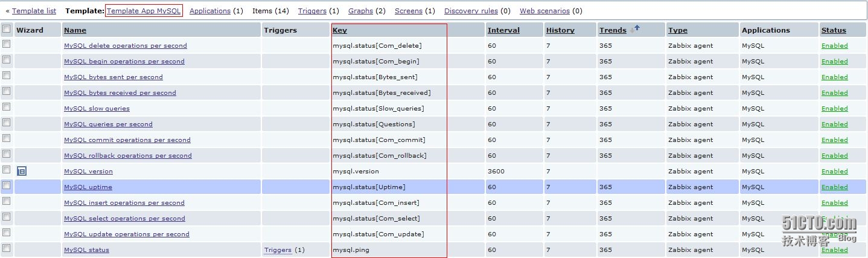Image resolution: width=868 pixels, height=258 pixels.
Task: Open MySQL select operations per second item
Action: pos(124,219)
